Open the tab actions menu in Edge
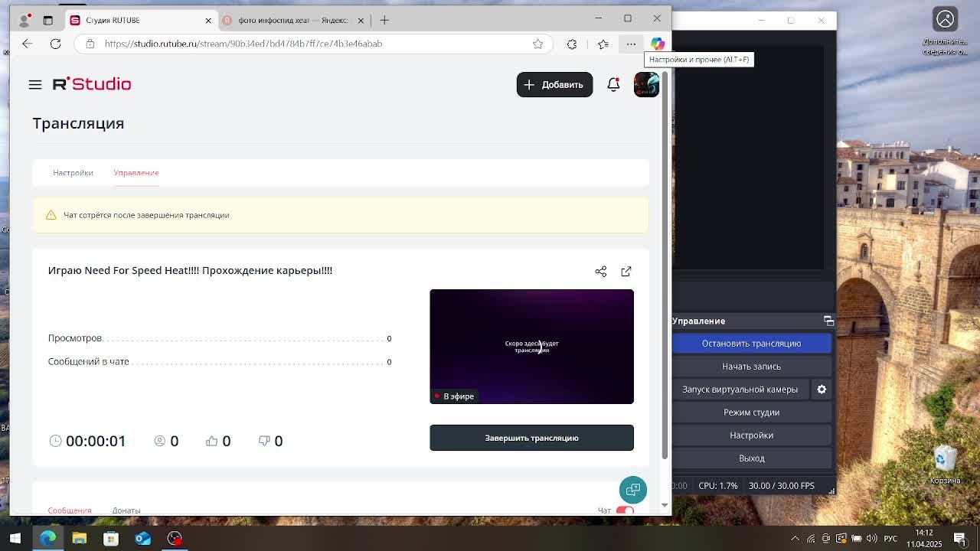 pos(47,20)
